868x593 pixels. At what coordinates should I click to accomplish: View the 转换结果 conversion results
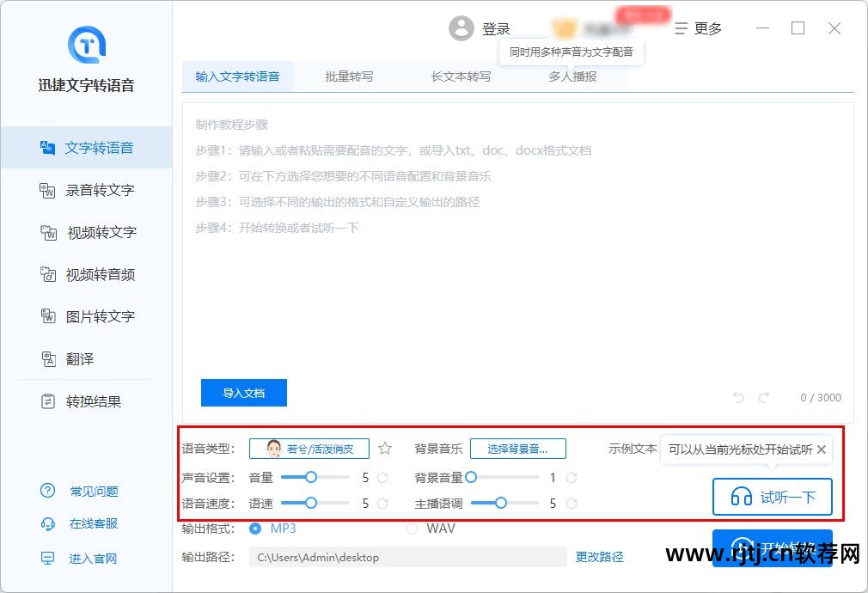(89, 400)
